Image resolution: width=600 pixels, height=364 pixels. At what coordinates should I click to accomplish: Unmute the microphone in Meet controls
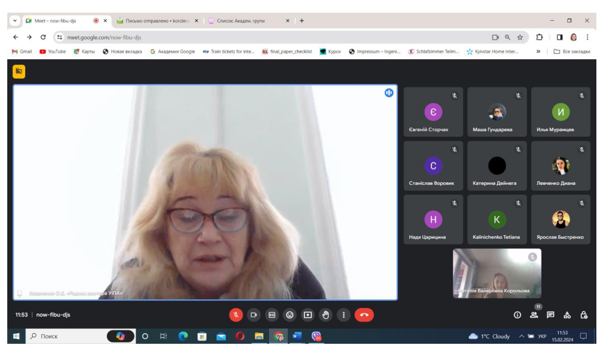point(236,315)
